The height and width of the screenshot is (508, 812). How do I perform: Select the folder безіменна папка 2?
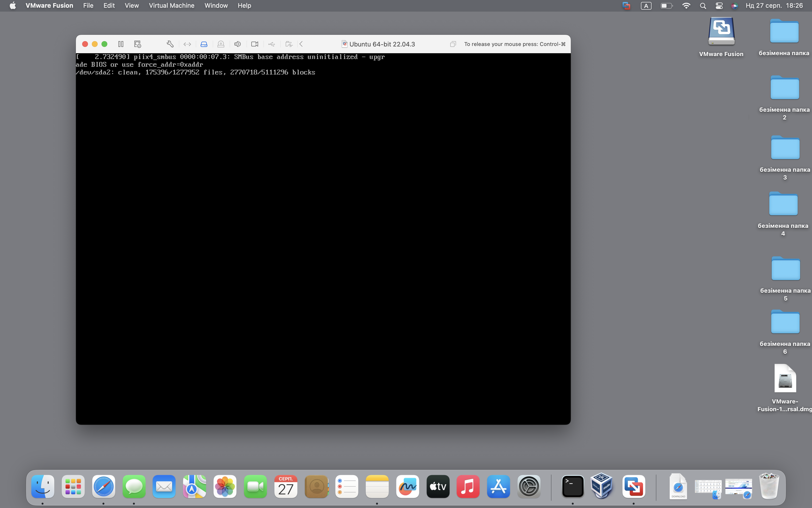[784, 97]
